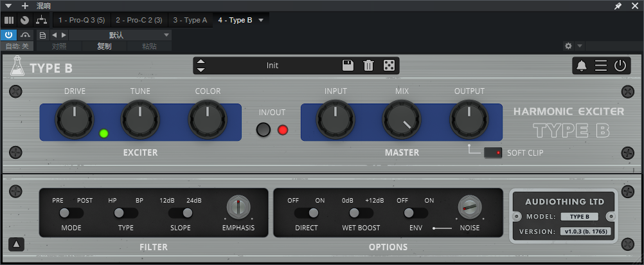Open host settings gear icon
Image resolution: width=644 pixels, height=265 pixels.
point(568,46)
